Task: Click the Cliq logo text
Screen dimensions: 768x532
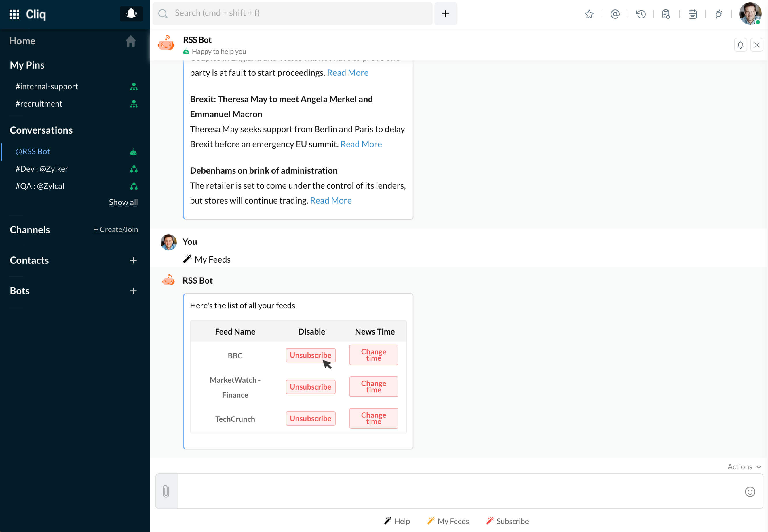Action: click(36, 14)
